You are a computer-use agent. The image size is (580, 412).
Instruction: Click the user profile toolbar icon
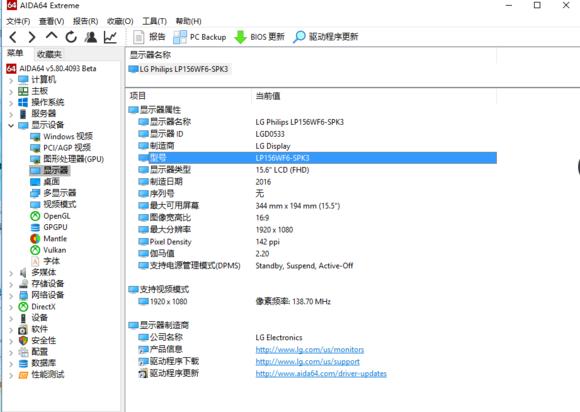tap(91, 37)
